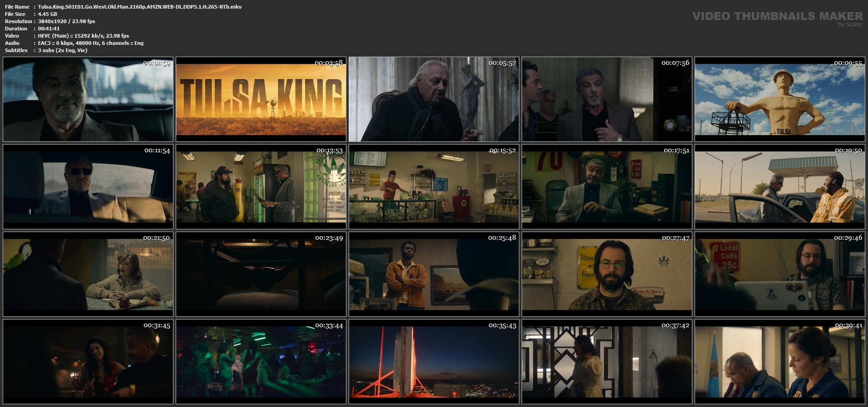Open the Local Calls thumbnail at 00:29:46
Screen dimensions: 868x407
tap(780, 274)
